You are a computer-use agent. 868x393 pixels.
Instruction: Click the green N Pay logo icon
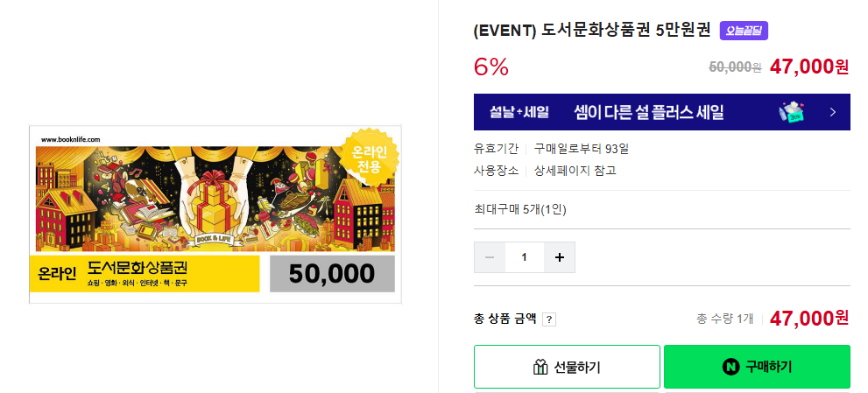[x=730, y=367]
